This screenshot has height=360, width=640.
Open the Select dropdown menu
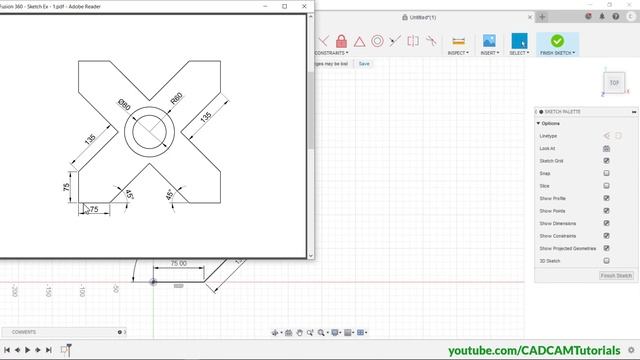pos(519,53)
